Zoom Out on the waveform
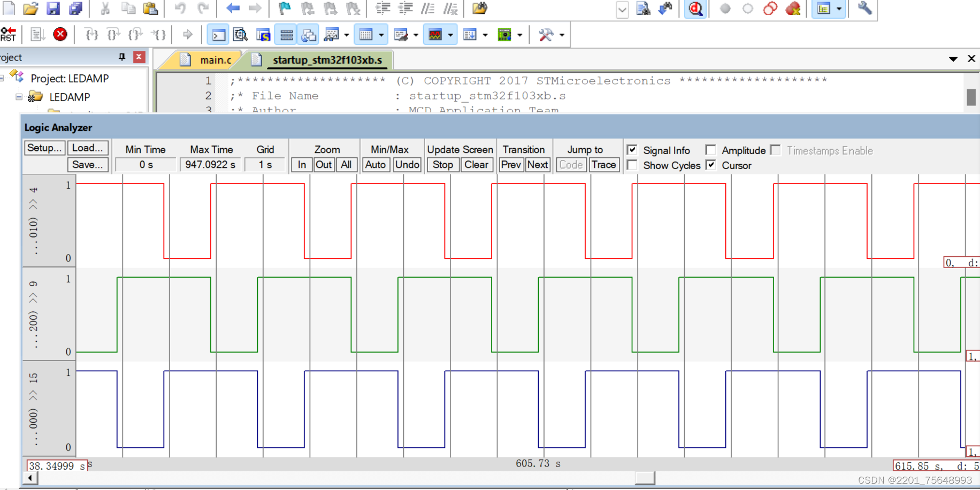 click(324, 165)
